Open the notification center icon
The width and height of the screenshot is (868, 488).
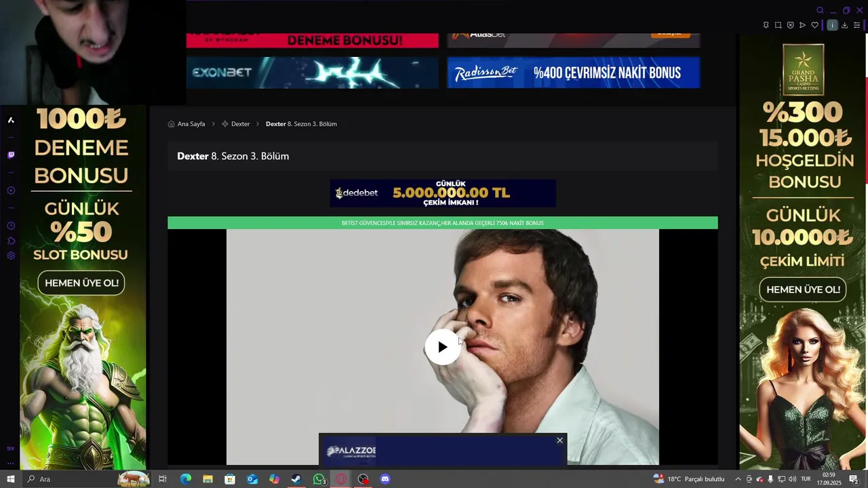(854, 479)
